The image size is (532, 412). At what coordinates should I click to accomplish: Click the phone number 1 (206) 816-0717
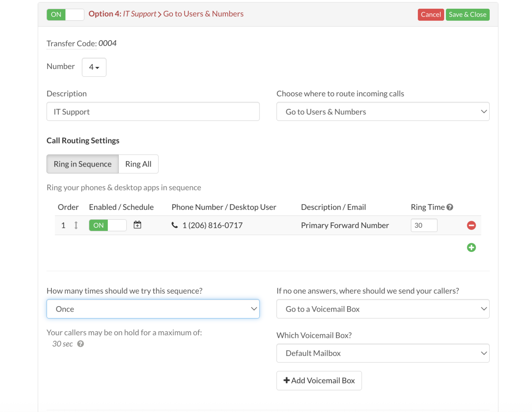click(x=212, y=225)
